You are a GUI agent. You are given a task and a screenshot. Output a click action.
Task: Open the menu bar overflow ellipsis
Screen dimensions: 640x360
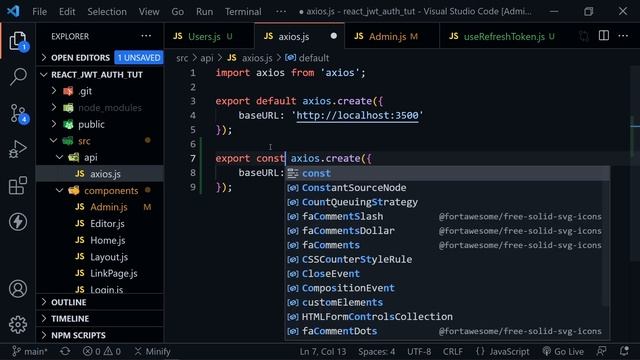(281, 11)
